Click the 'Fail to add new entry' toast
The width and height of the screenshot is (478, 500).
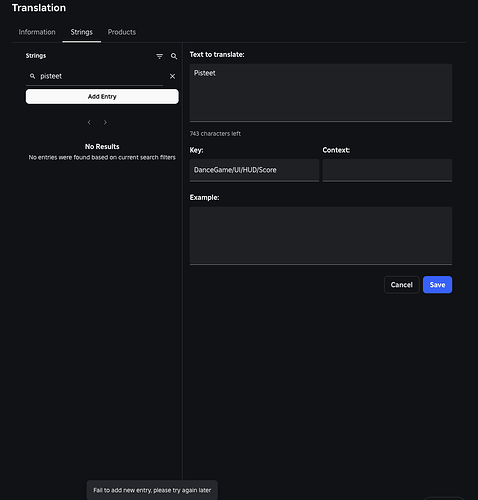[152, 490]
